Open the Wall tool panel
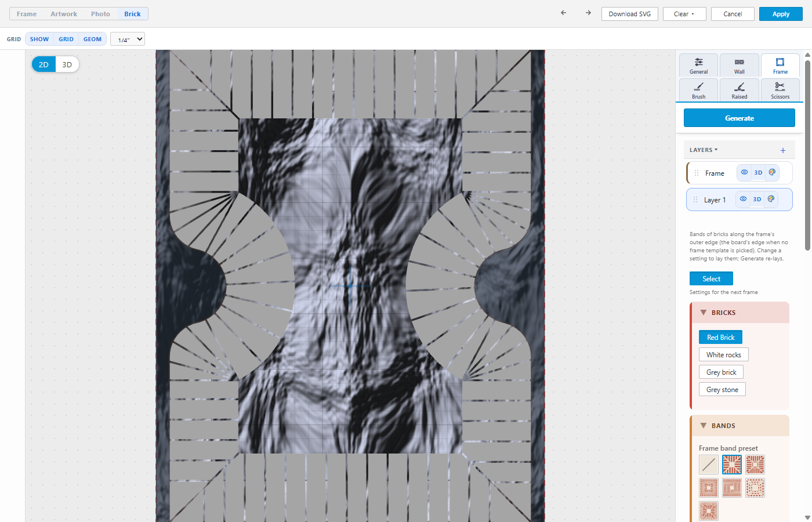This screenshot has width=812, height=522. click(739, 66)
